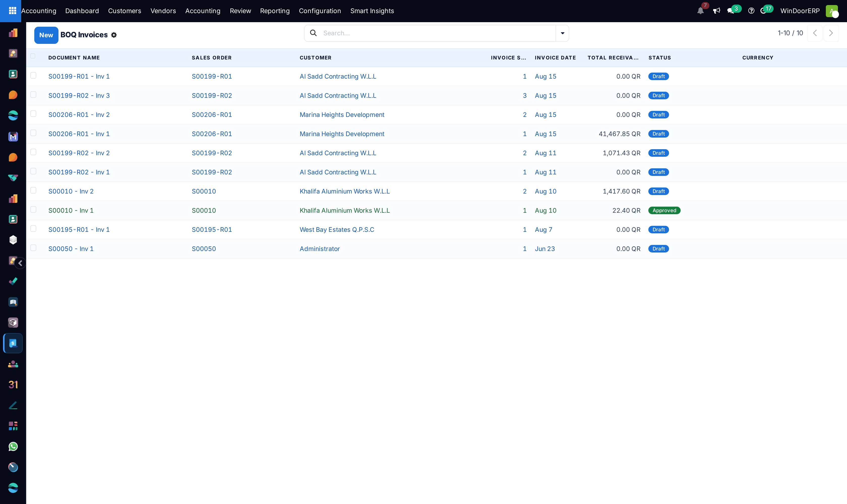Image resolution: width=847 pixels, height=504 pixels.
Task: Open the Smart Insights menu item
Action: (372, 11)
